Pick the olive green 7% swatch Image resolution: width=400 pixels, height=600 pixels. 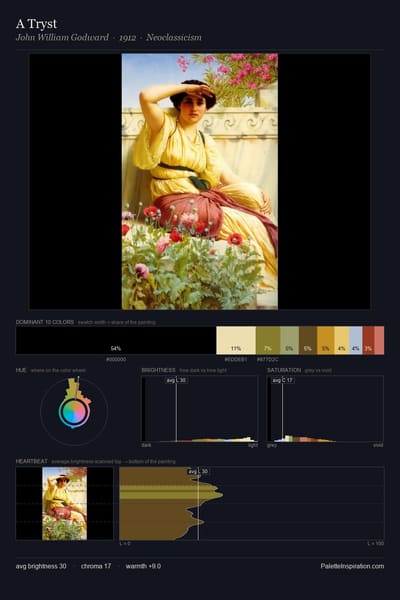(x=268, y=340)
